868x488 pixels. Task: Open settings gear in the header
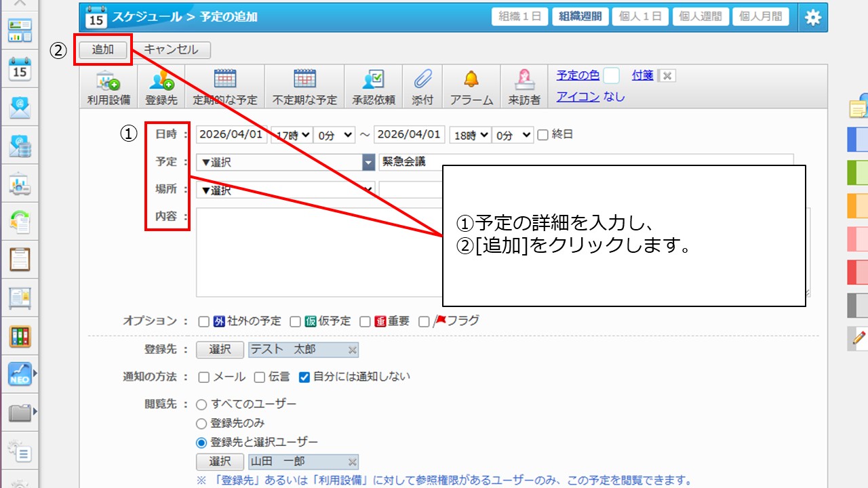[x=812, y=18]
